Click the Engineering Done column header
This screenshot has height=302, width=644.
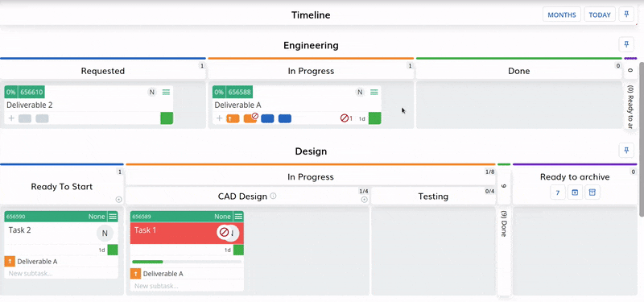[519, 71]
